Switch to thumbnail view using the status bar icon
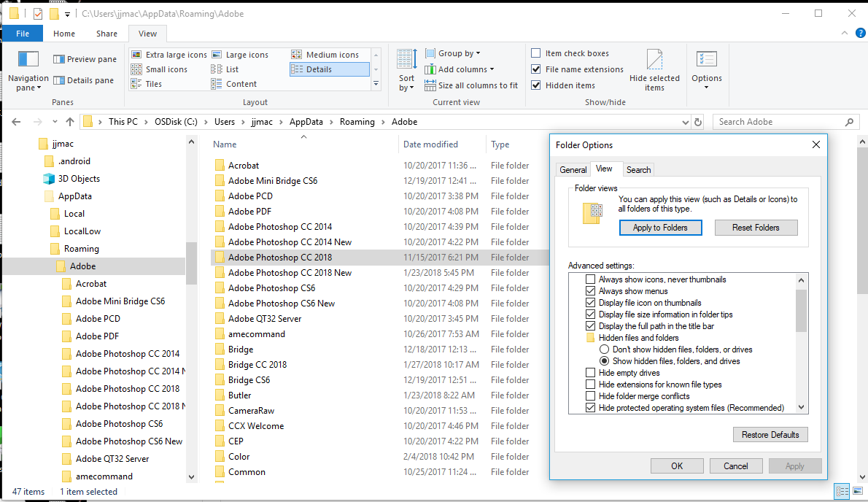 [859, 491]
